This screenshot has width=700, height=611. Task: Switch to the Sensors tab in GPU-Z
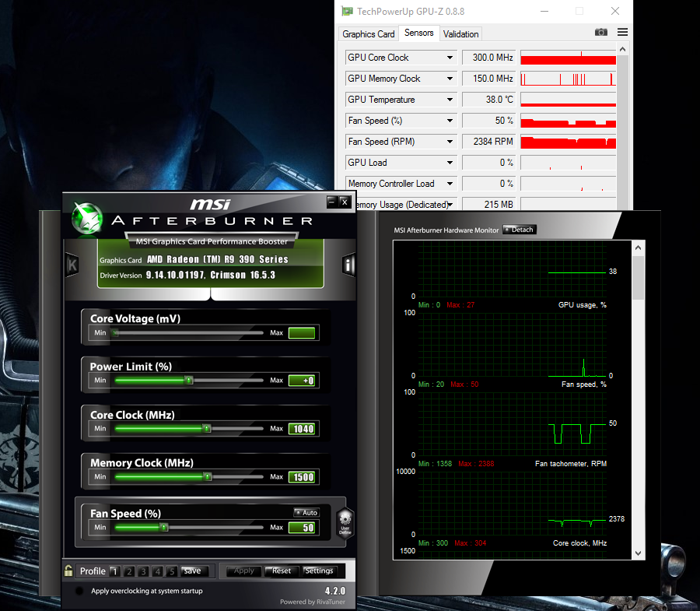pos(418,33)
